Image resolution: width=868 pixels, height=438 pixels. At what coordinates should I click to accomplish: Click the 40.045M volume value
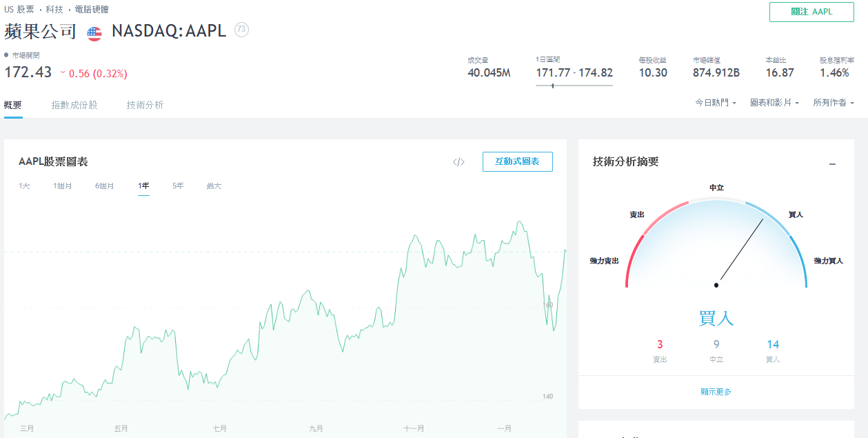click(489, 72)
